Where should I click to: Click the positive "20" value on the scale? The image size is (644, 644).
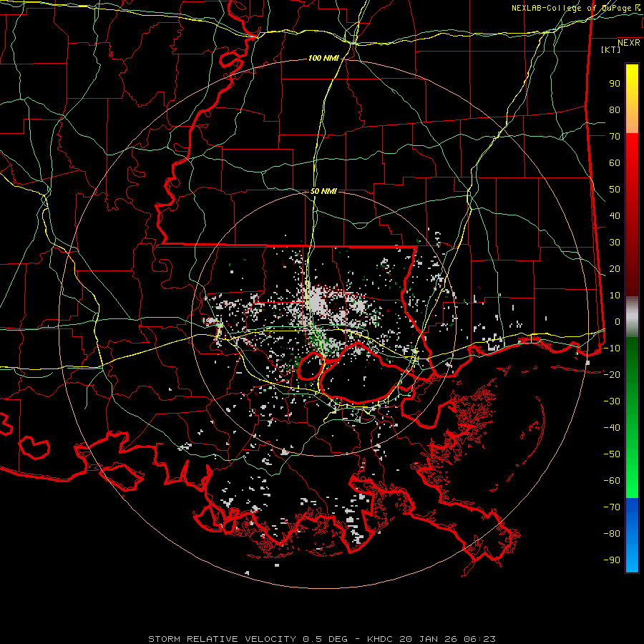click(615, 269)
